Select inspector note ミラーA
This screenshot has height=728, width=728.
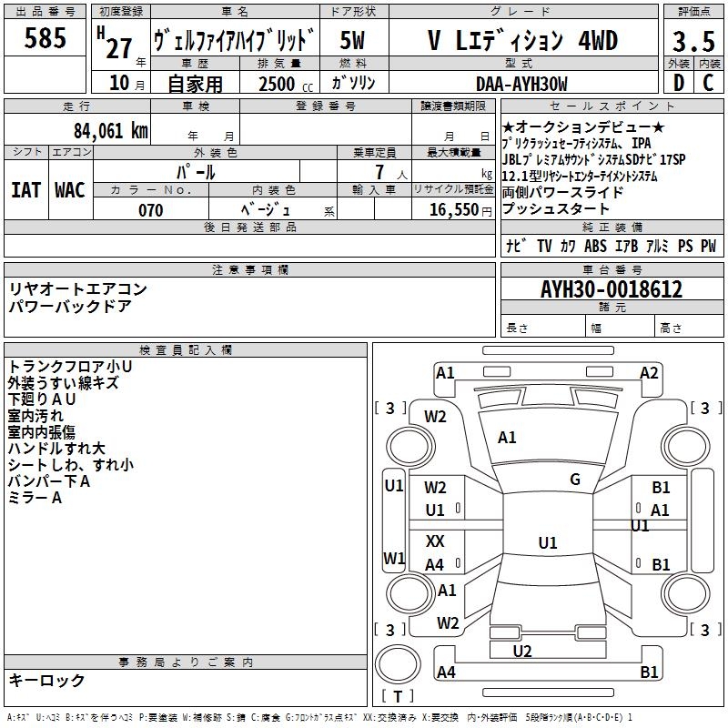35,498
